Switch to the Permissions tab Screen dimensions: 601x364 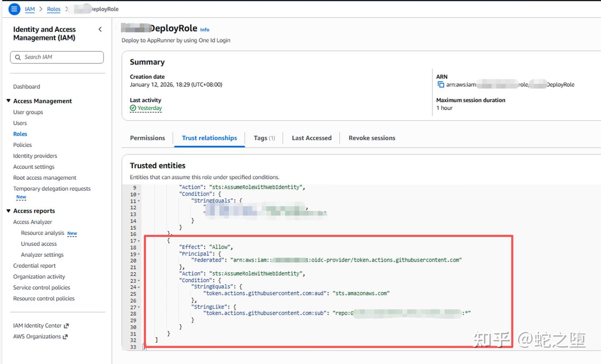(147, 138)
